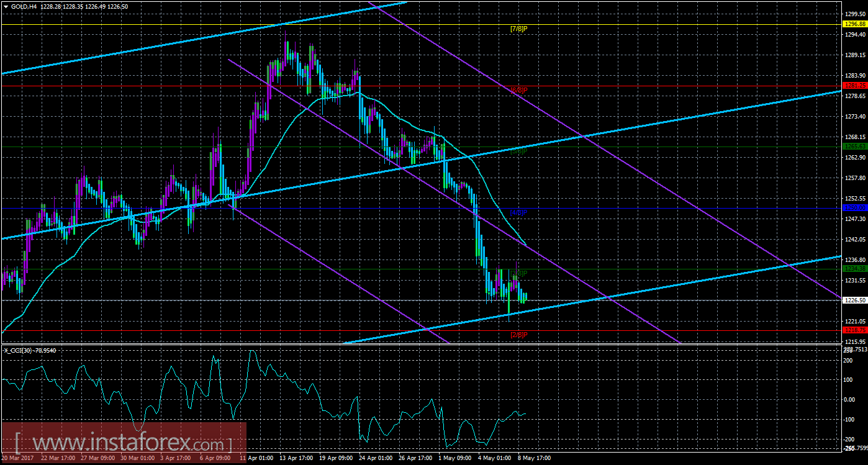Screen dimensions: 868x465
Task: Select the 1218.75 red price label
Action: [x=854, y=330]
